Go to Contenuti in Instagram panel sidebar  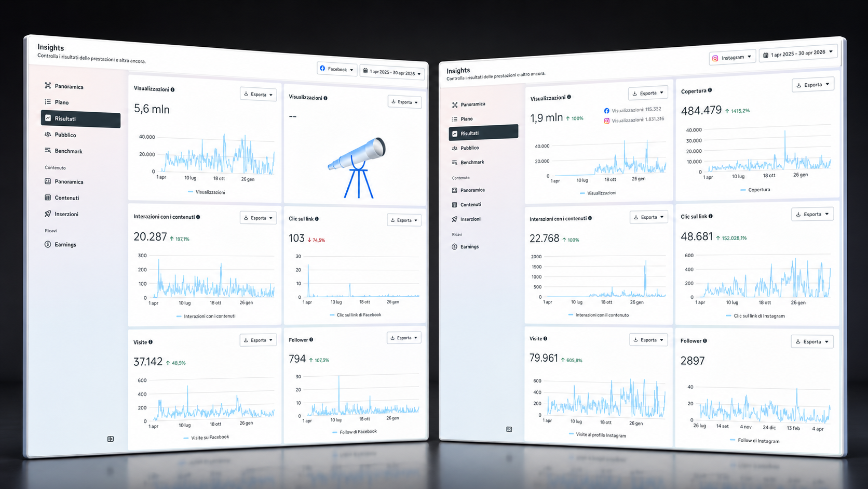pyautogui.click(x=466, y=205)
